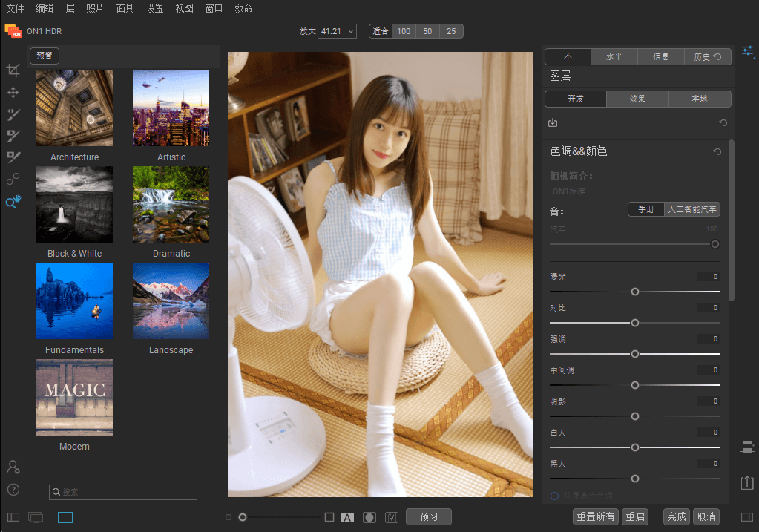759x532 pixels.
Task: Click the preset search field
Action: pyautogui.click(x=123, y=492)
